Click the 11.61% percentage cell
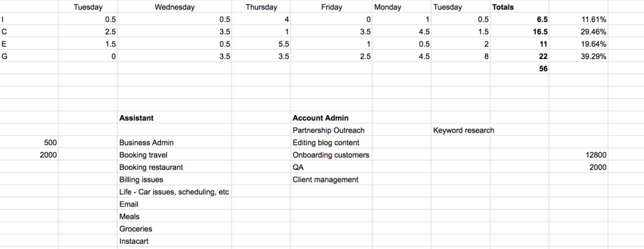The height and width of the screenshot is (249, 644). [x=579, y=19]
